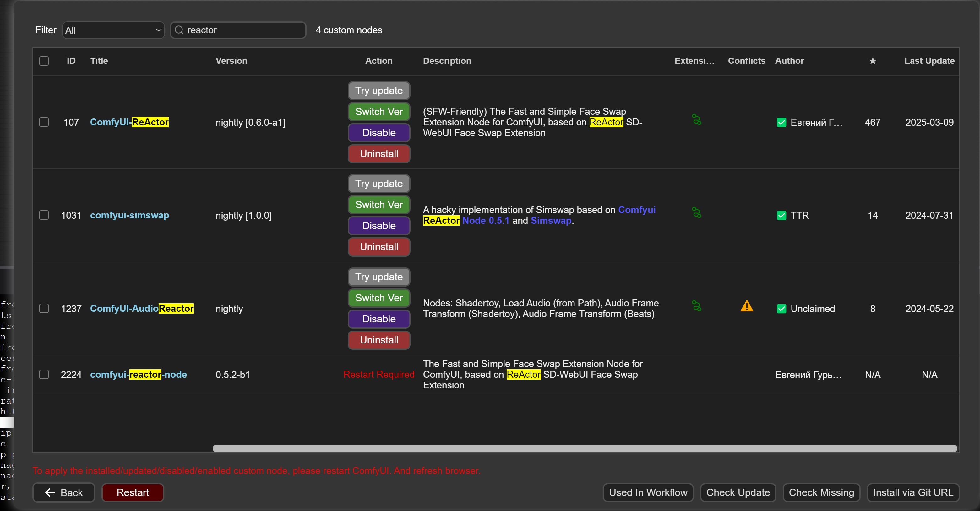Select the comfyui-simswap row checkbox
The image size is (980, 511).
pyautogui.click(x=44, y=215)
